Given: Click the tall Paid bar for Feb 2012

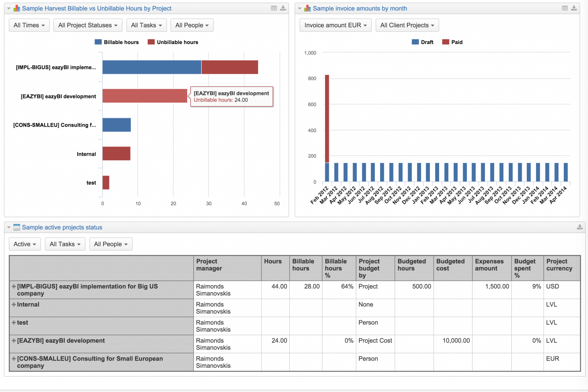Looking at the screenshot, I should point(327,115).
